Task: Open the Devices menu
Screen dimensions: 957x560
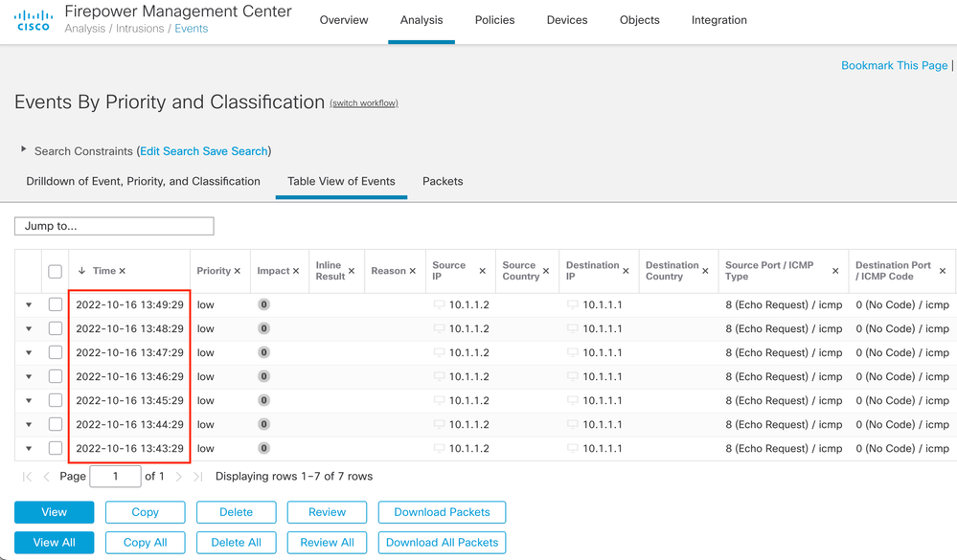Action: (x=567, y=20)
